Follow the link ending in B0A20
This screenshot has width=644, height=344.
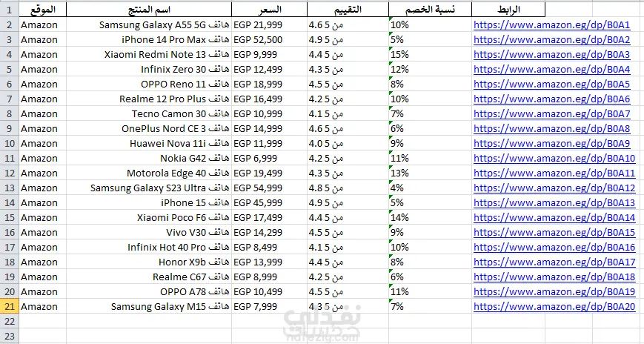pos(553,306)
